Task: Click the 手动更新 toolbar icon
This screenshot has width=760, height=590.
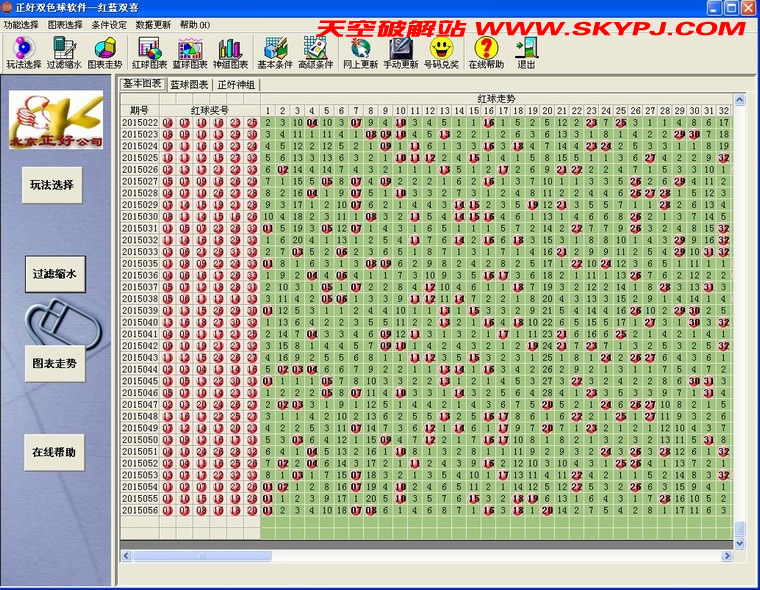Action: click(x=401, y=52)
